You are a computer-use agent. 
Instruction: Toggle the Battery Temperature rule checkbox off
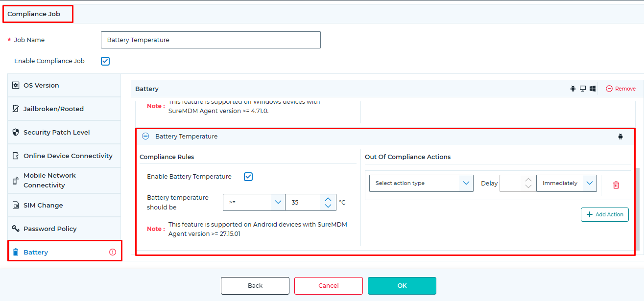(x=248, y=176)
